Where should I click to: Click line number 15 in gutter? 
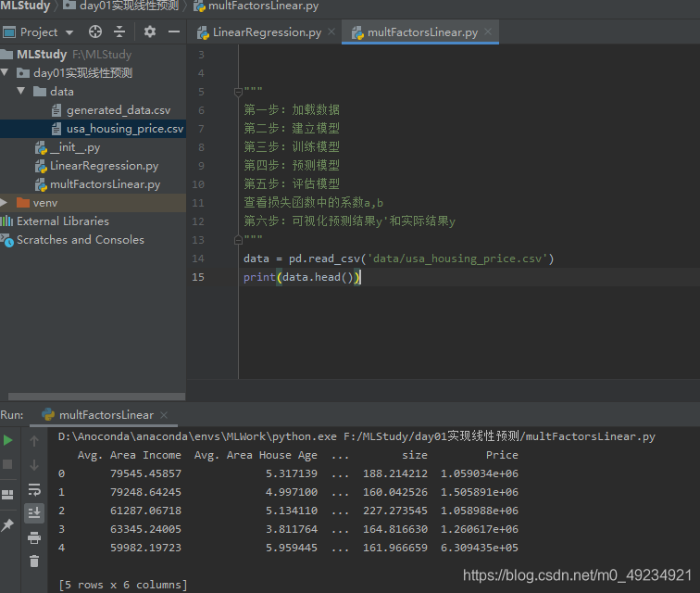coord(198,277)
